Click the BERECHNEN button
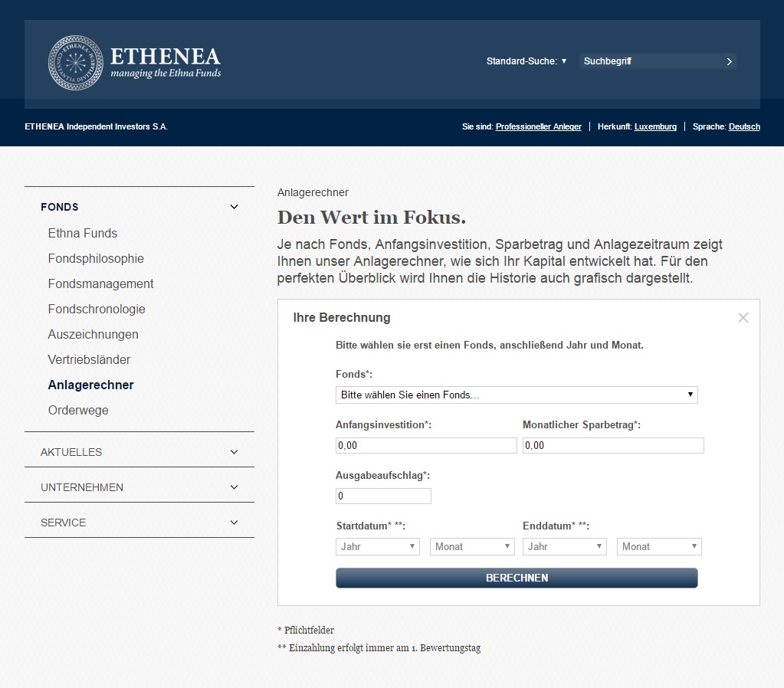This screenshot has width=784, height=688. (x=517, y=578)
